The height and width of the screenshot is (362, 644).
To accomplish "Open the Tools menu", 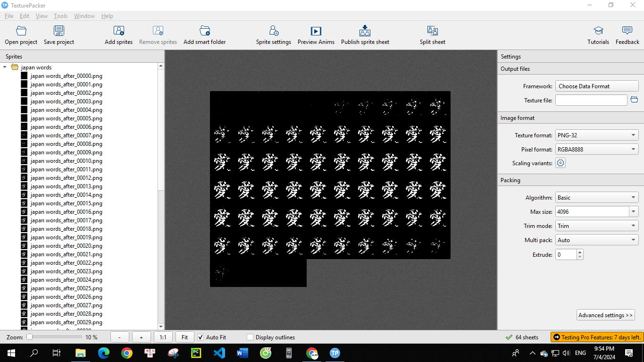I will point(60,16).
